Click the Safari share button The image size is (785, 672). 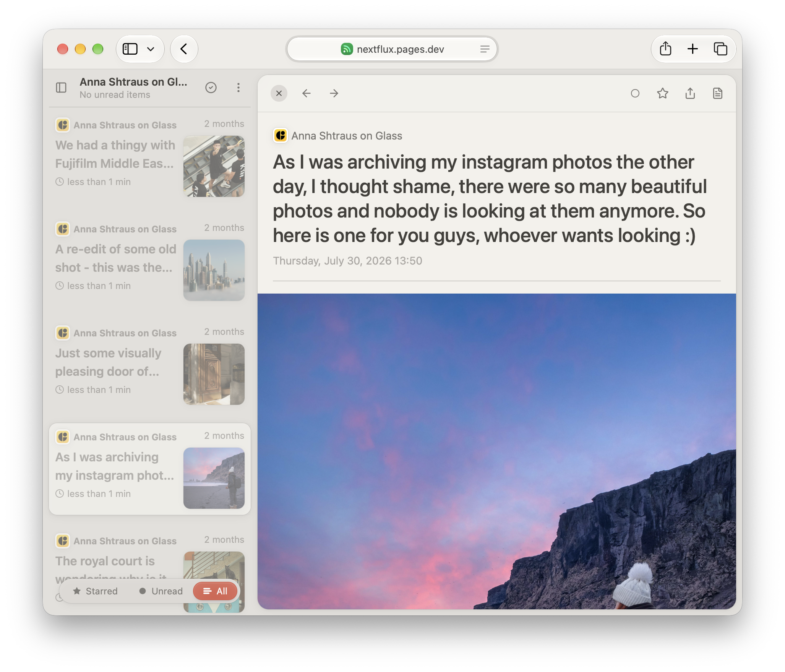(x=665, y=49)
